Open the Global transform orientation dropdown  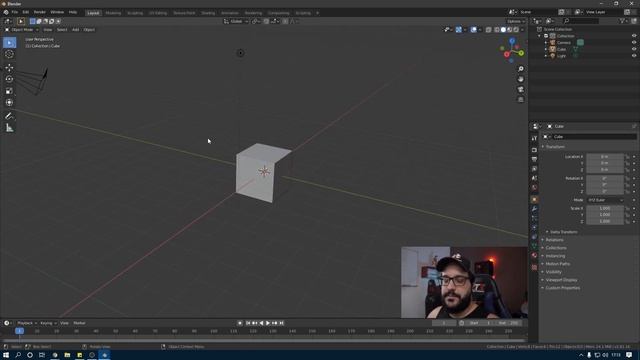pyautogui.click(x=236, y=21)
